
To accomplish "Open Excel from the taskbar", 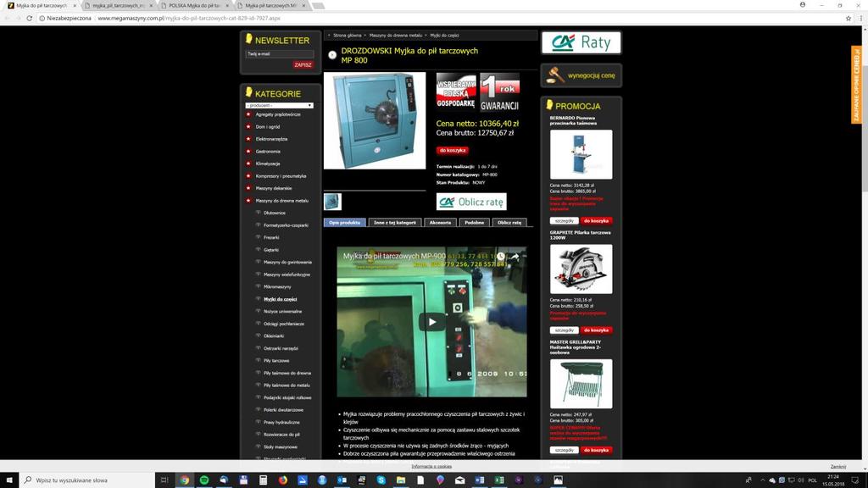I will click(x=498, y=480).
